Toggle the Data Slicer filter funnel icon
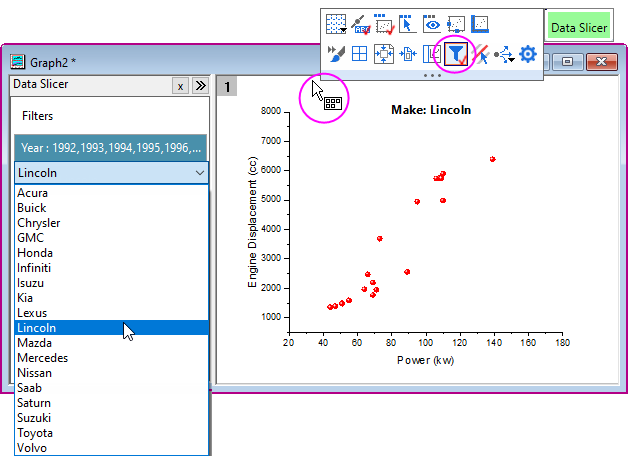 (456, 54)
